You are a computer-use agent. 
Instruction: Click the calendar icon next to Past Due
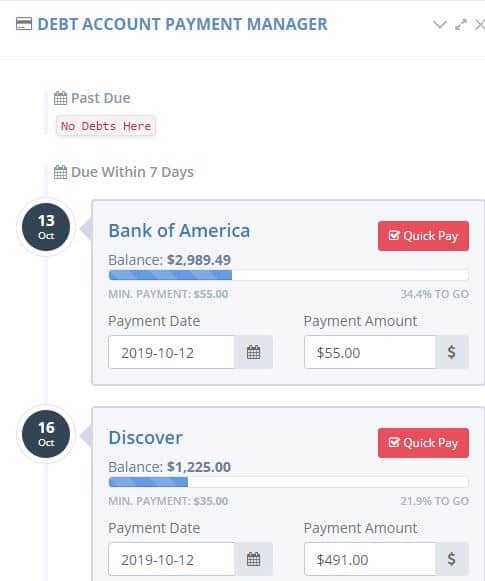[60, 98]
